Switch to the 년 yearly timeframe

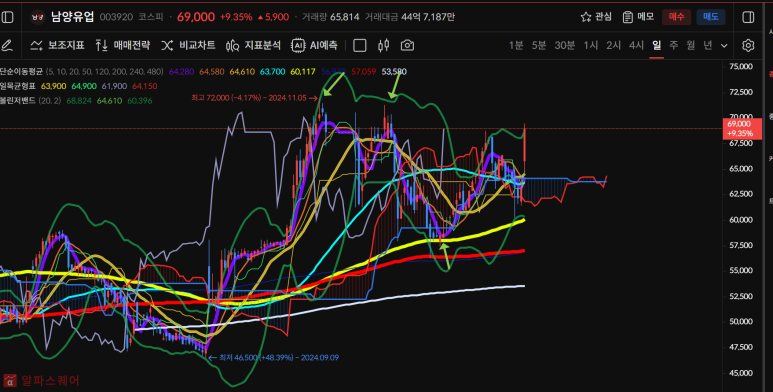(x=707, y=45)
